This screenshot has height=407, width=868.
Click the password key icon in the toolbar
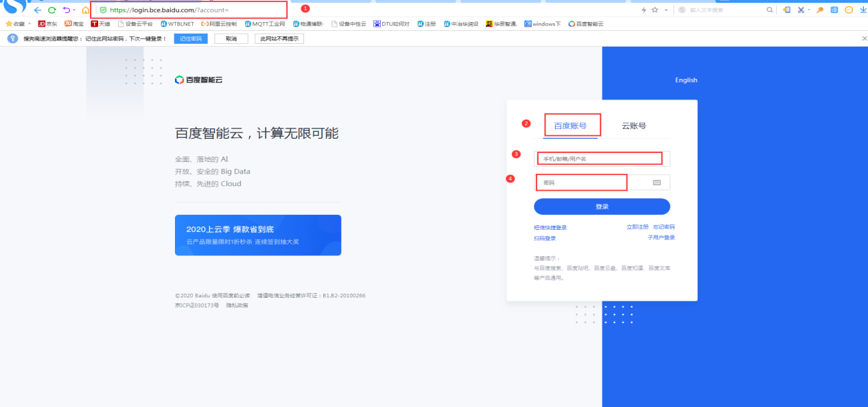[x=820, y=9]
